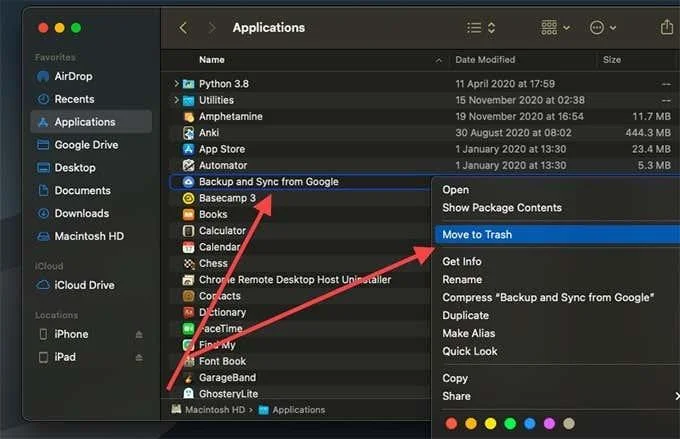Go forward with the right chevron button
This screenshot has width=680, height=439.
click(x=212, y=28)
